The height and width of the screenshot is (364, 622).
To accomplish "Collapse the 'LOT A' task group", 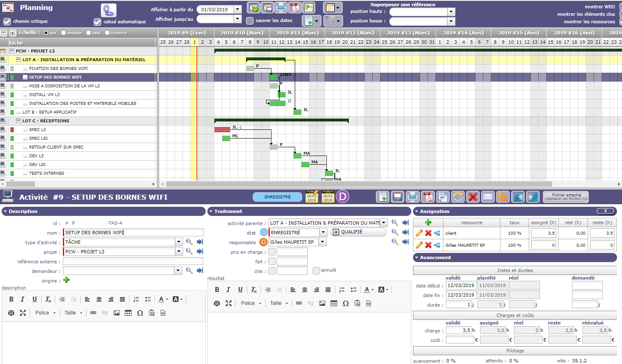I will click(18, 59).
